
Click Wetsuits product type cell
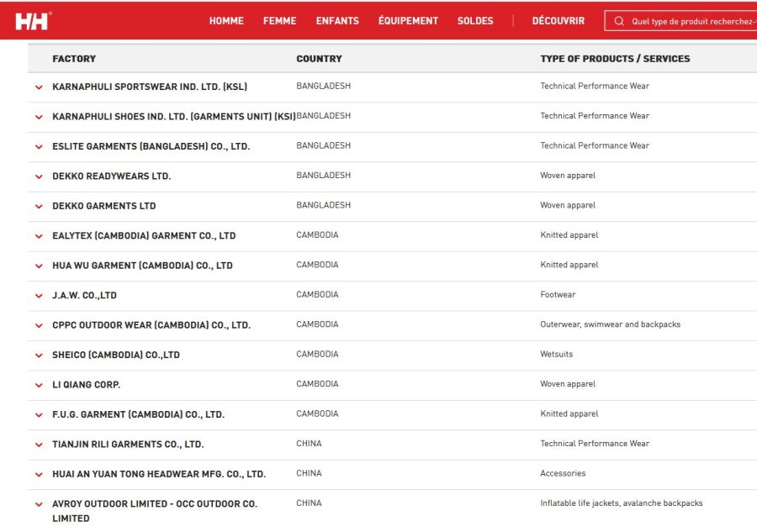click(556, 355)
